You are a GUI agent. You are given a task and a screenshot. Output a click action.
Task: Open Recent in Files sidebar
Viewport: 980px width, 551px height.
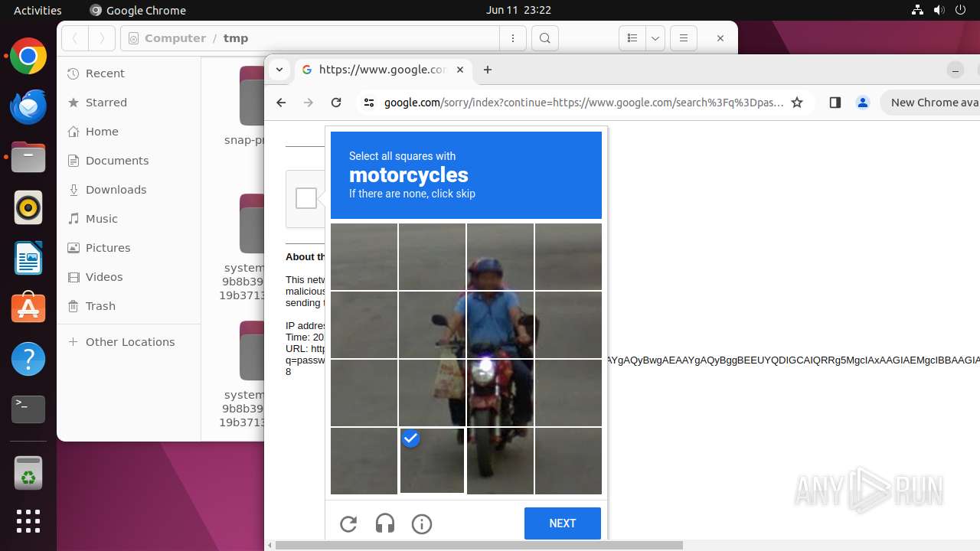click(x=129, y=73)
